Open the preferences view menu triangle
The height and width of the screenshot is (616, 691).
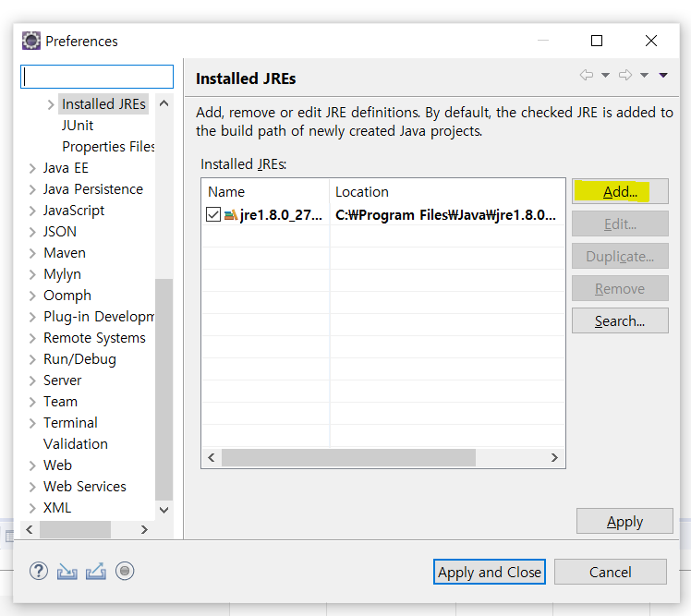(x=663, y=76)
